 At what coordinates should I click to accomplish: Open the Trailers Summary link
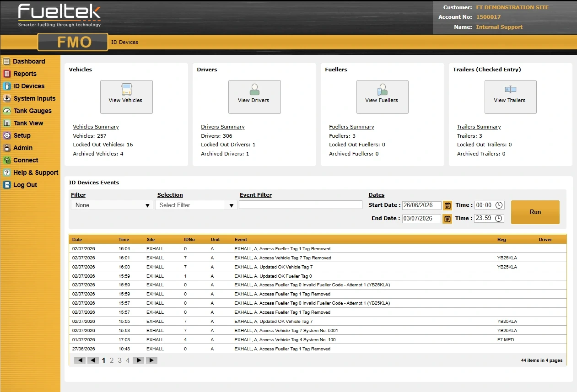tap(479, 127)
